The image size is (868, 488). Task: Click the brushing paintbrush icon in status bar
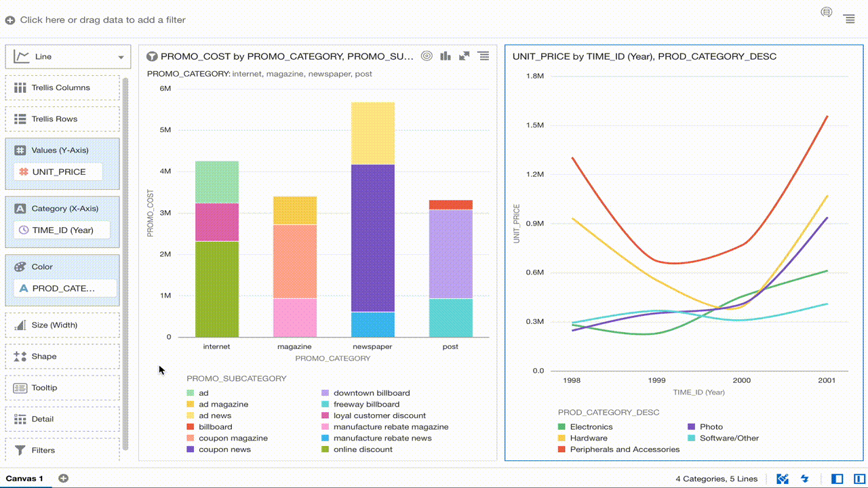click(783, 479)
